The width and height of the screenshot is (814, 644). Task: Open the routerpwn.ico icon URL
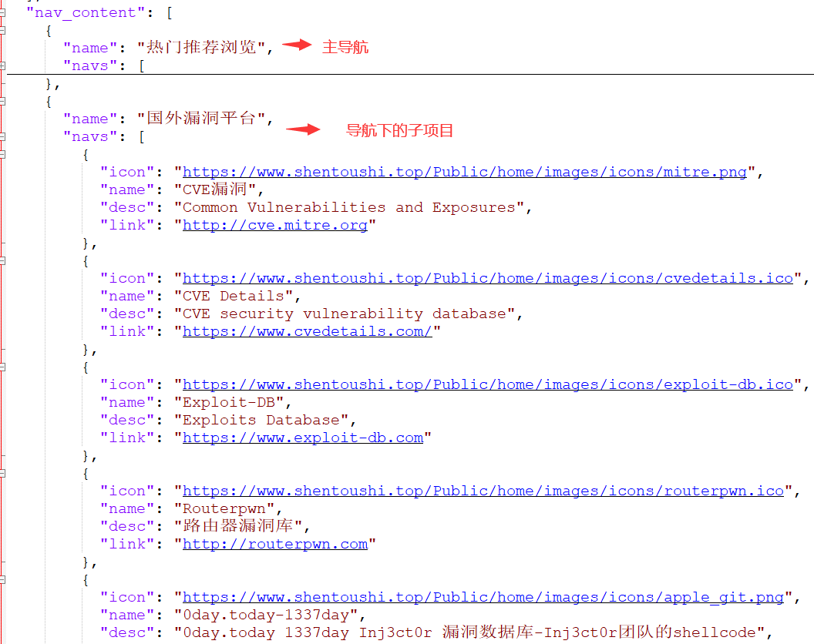(483, 491)
